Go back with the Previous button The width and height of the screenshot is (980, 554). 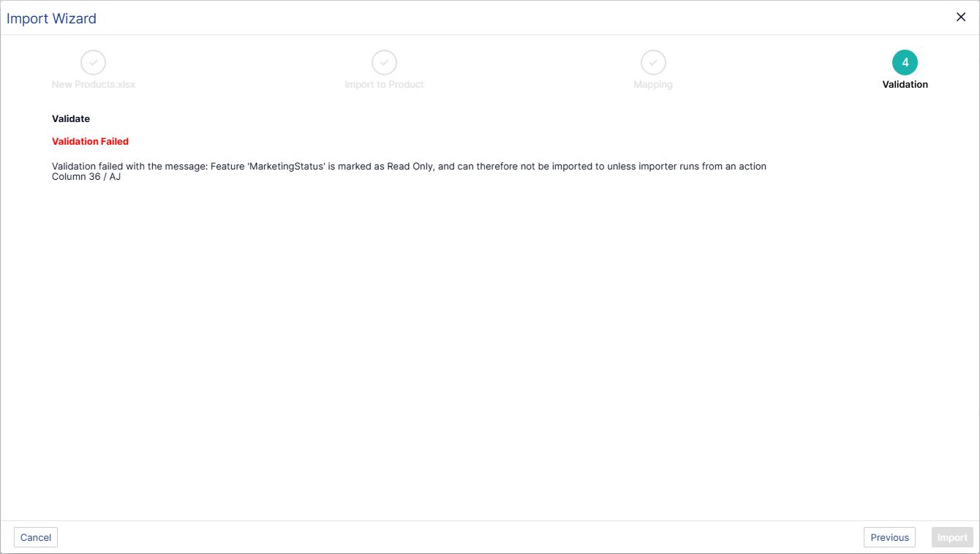point(889,537)
